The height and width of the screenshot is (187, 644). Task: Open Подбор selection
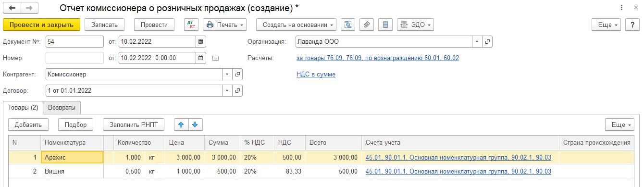(75, 125)
